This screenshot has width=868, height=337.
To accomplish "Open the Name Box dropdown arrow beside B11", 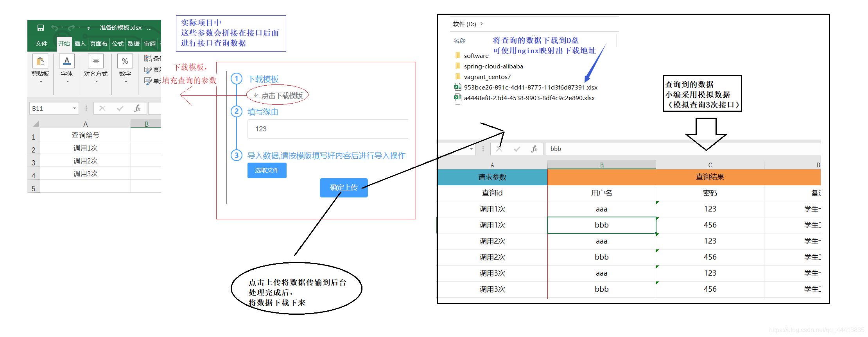I will point(75,108).
